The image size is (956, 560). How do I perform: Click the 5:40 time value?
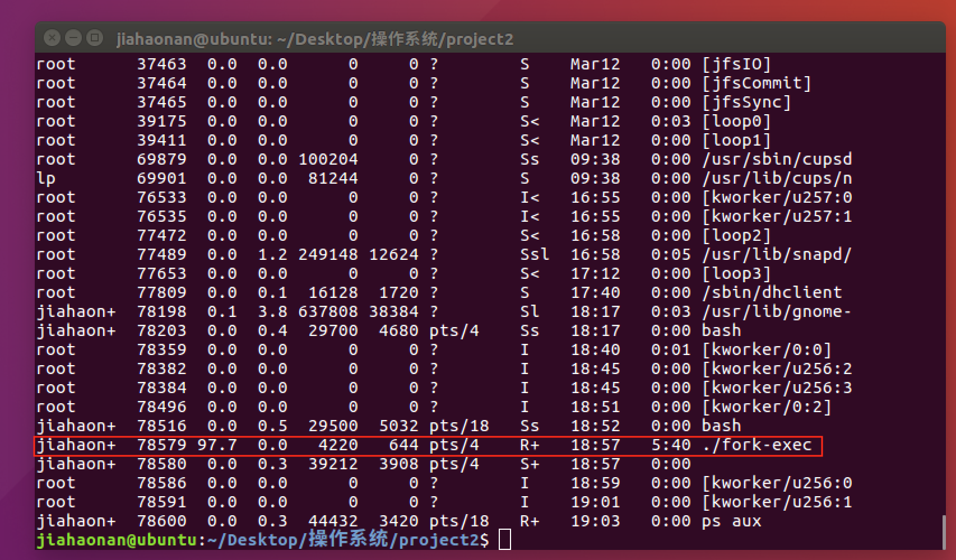(671, 445)
